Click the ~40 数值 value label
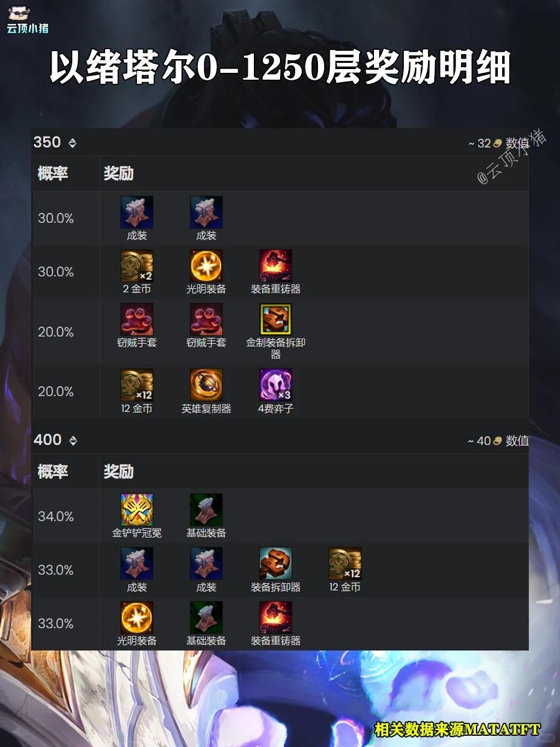The image size is (560, 747). [498, 441]
